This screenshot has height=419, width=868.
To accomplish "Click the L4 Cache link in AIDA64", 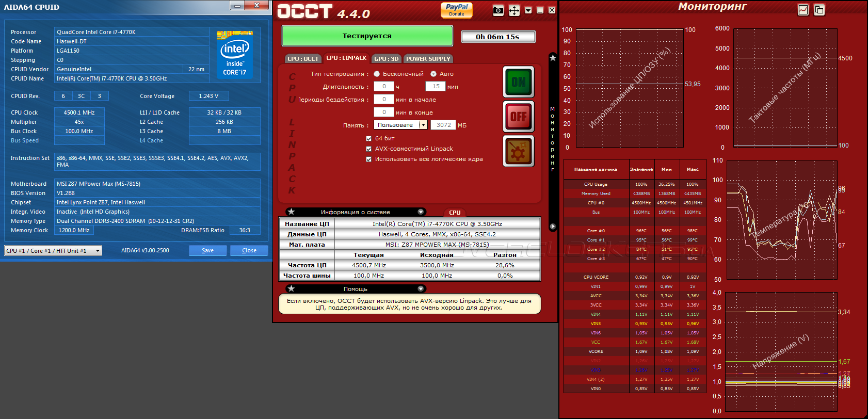I will (x=151, y=140).
